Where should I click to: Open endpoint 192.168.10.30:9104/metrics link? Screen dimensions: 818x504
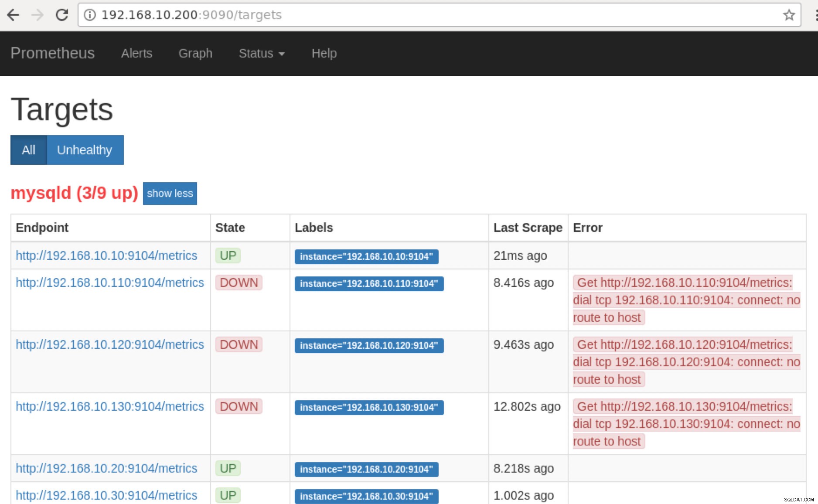pyautogui.click(x=106, y=495)
